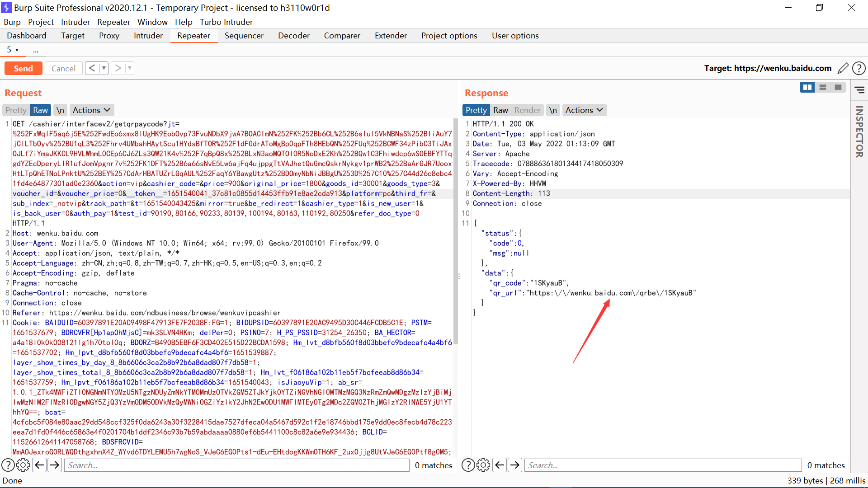
Task: Select side-by-side response layout icon
Action: [x=807, y=87]
